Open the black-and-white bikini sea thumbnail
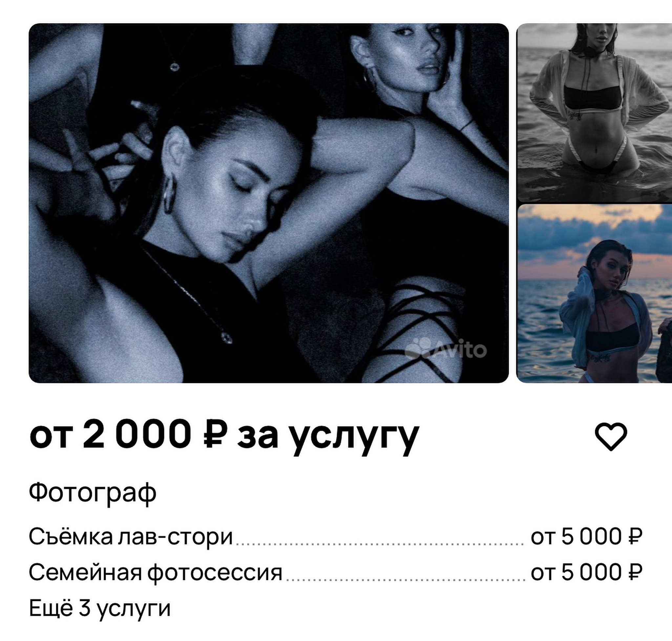This screenshot has height=641, width=672. [594, 113]
